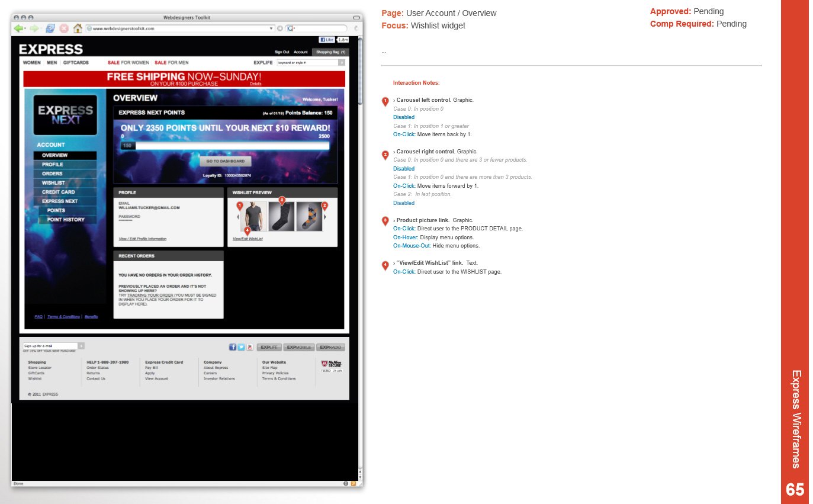Click the TRACKING YOUR ORDER link
The width and height of the screenshot is (813, 504).
tap(150, 295)
